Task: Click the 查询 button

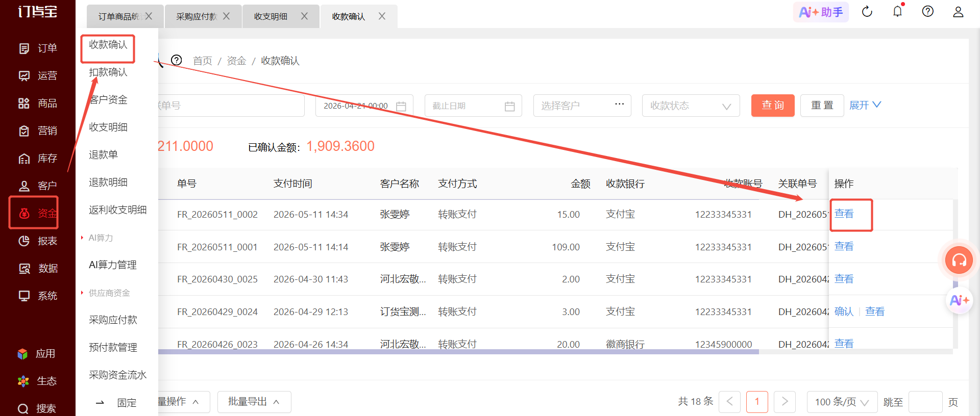Action: point(773,106)
